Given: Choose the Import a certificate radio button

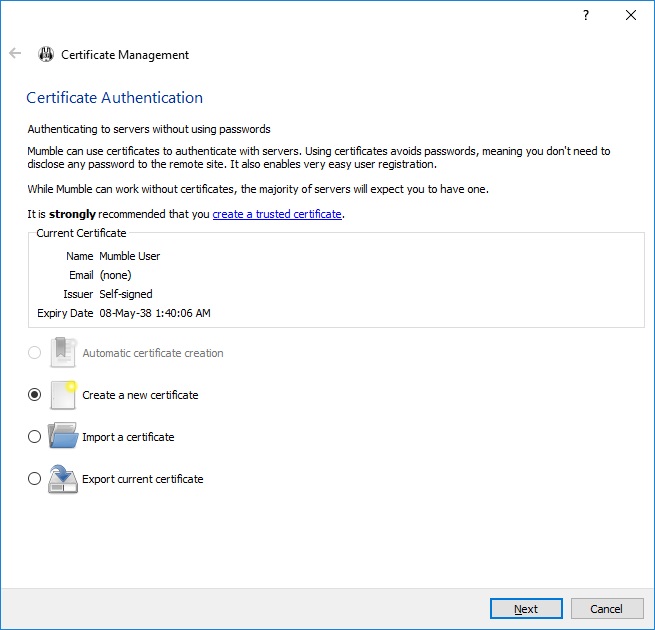Looking at the screenshot, I should pos(35,437).
